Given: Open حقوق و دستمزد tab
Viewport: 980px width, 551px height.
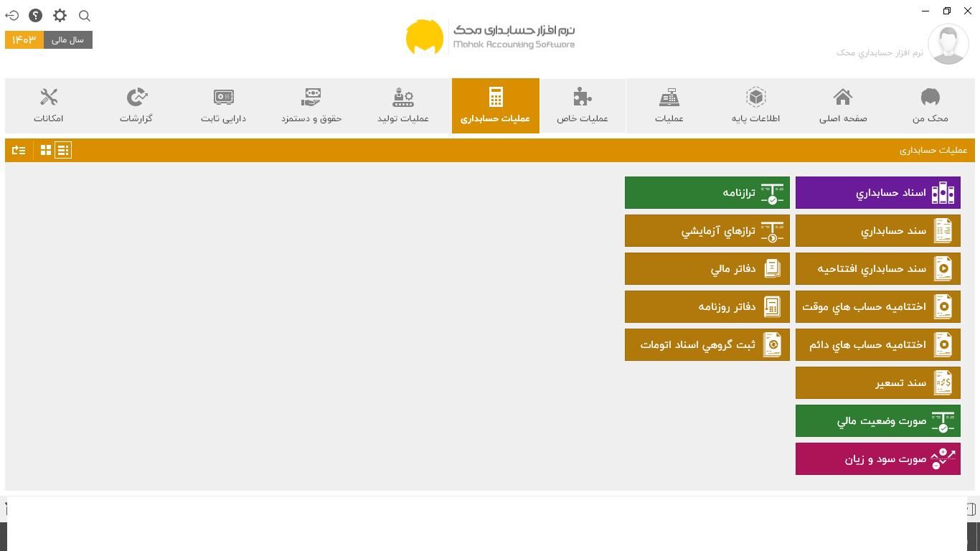Looking at the screenshot, I should (311, 105).
